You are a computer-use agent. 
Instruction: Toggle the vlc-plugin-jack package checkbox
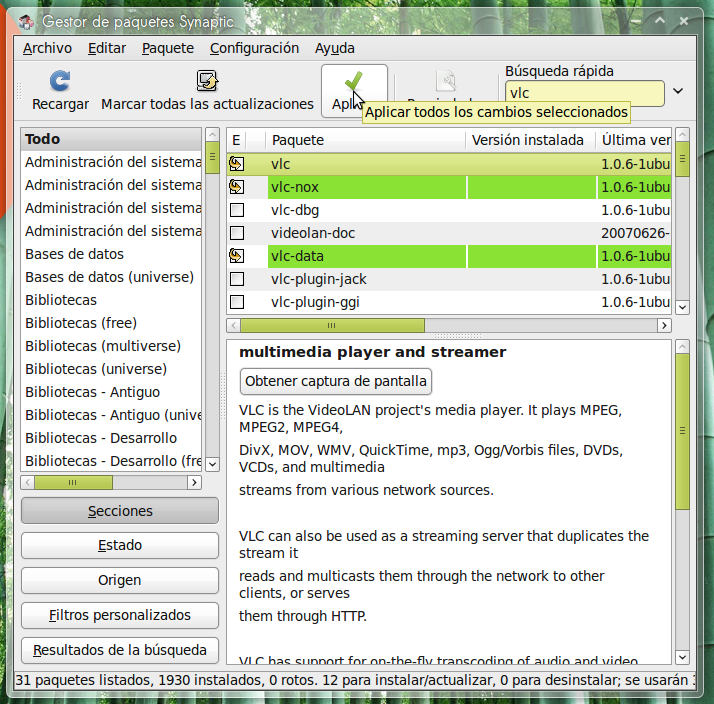click(x=237, y=279)
